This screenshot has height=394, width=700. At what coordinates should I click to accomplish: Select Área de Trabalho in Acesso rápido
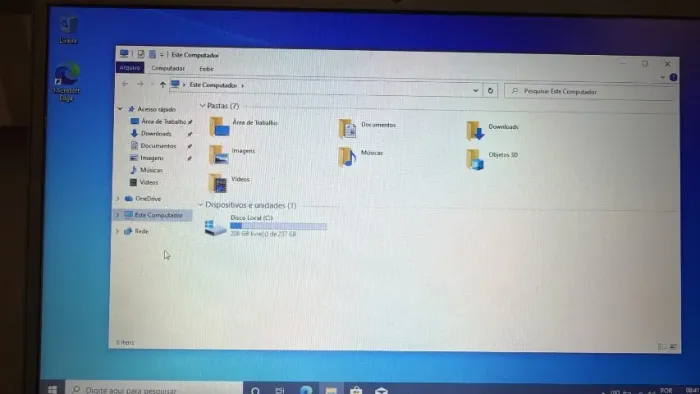click(x=163, y=121)
